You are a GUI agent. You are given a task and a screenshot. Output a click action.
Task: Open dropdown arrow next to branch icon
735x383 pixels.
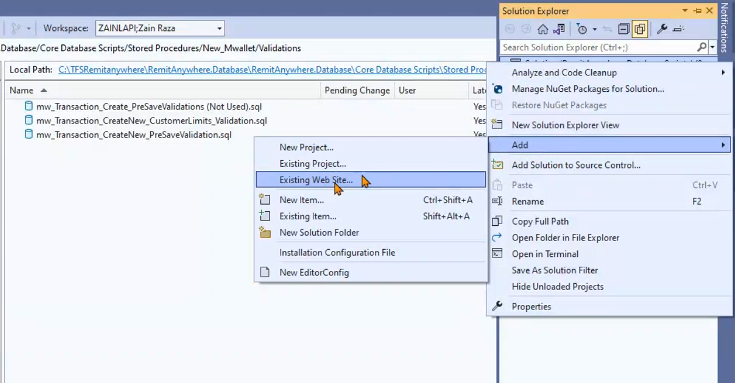(x=29, y=29)
